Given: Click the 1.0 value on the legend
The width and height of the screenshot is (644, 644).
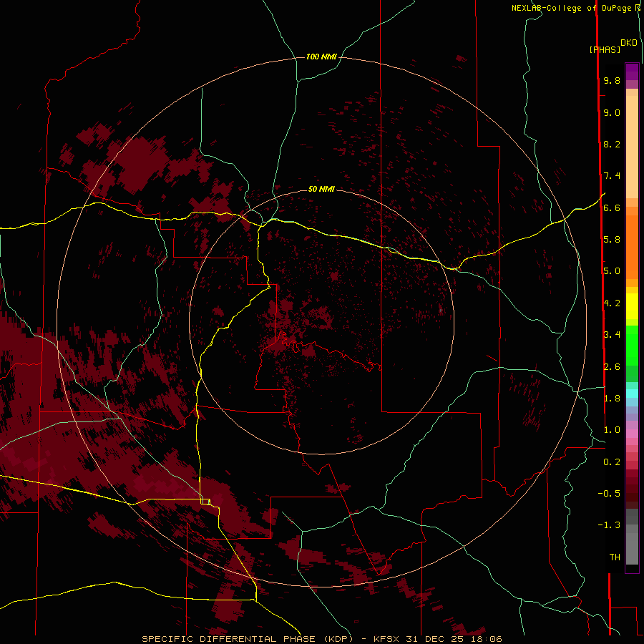Looking at the screenshot, I should tap(612, 430).
